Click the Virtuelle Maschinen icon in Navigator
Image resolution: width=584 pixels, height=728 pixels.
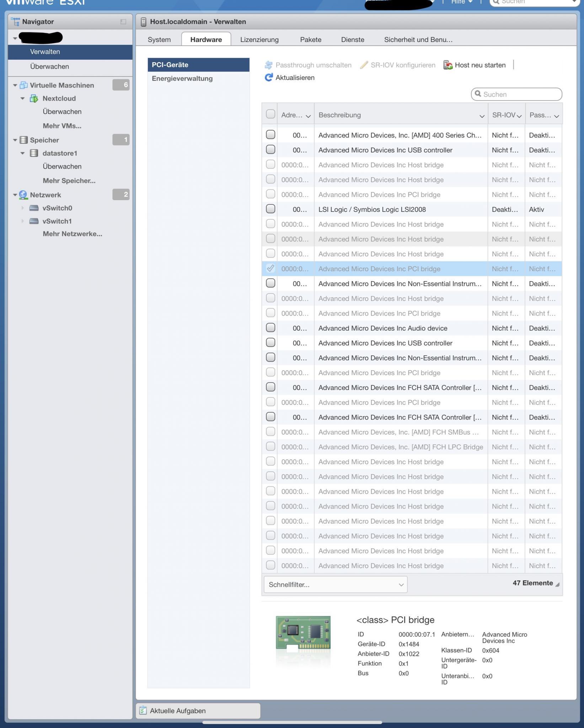click(x=24, y=85)
